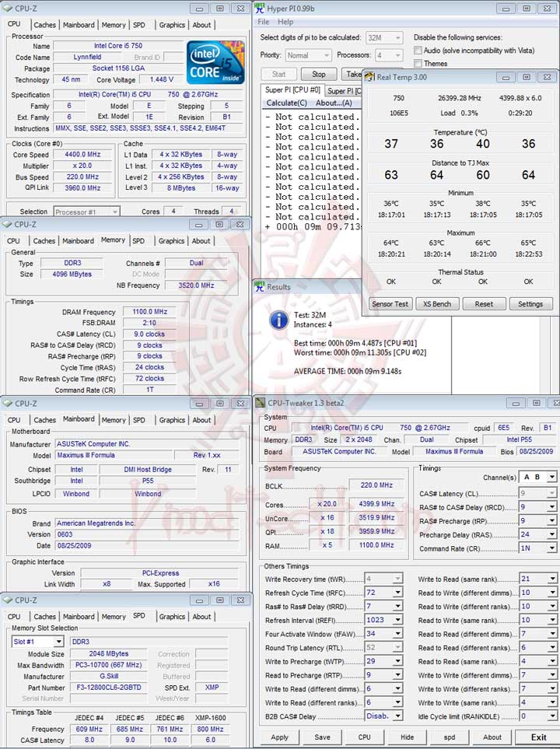
Task: Click CPU-Z Memory window title icon
Action: pos(7,224)
